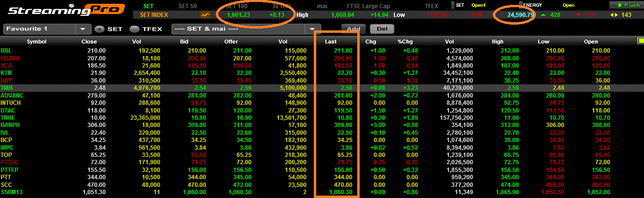Screen dimensions: 644x198
Task: Select the INTUCH symbol
Action: click(11, 103)
